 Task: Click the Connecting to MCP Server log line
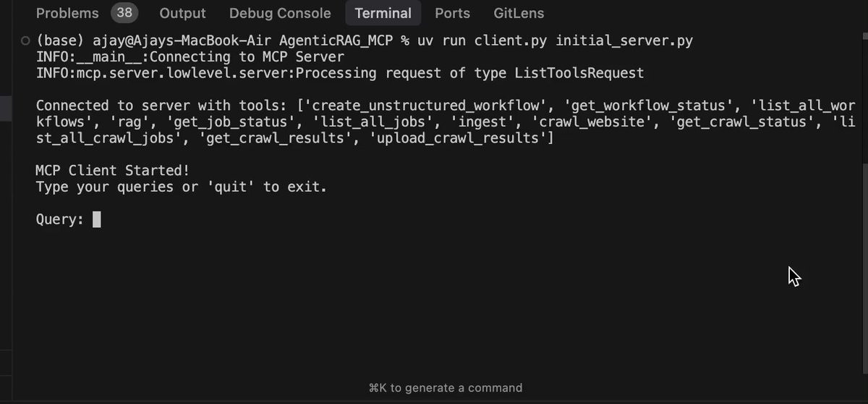pos(190,56)
